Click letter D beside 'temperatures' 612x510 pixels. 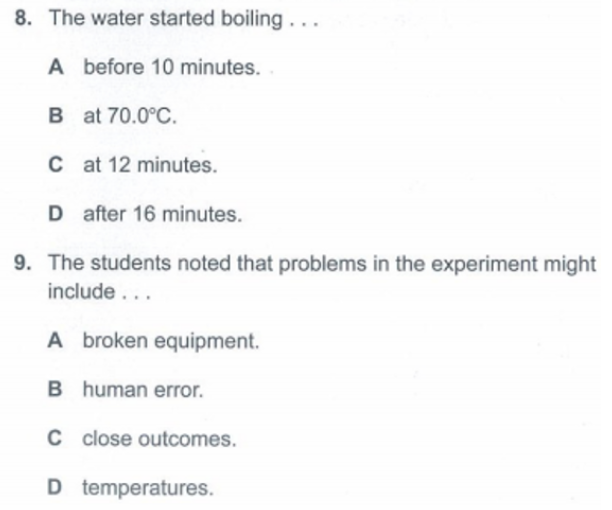55,487
